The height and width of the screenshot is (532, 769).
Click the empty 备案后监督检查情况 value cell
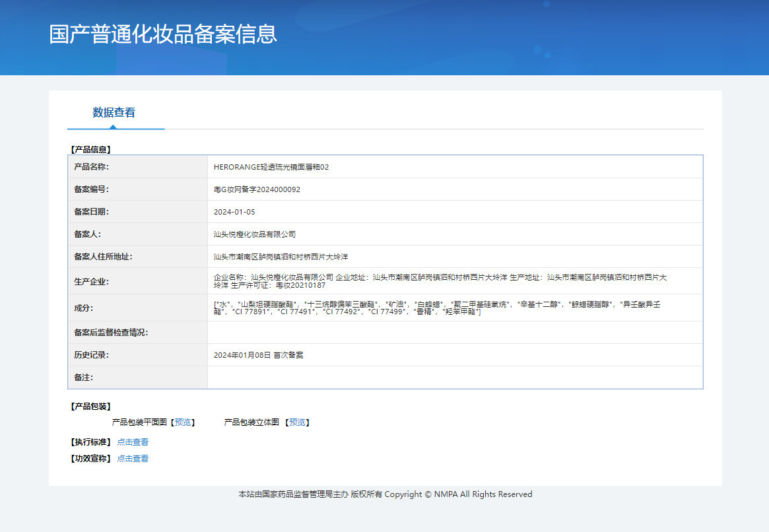coord(455,333)
